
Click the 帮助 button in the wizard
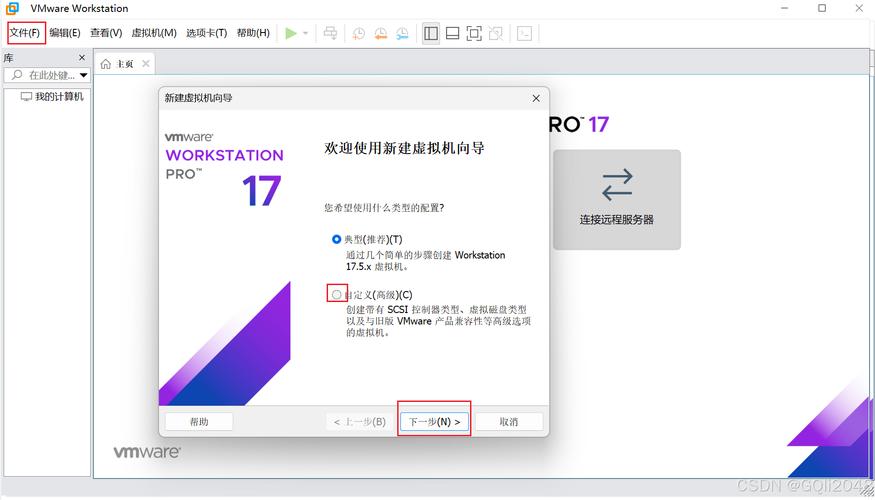tap(199, 421)
